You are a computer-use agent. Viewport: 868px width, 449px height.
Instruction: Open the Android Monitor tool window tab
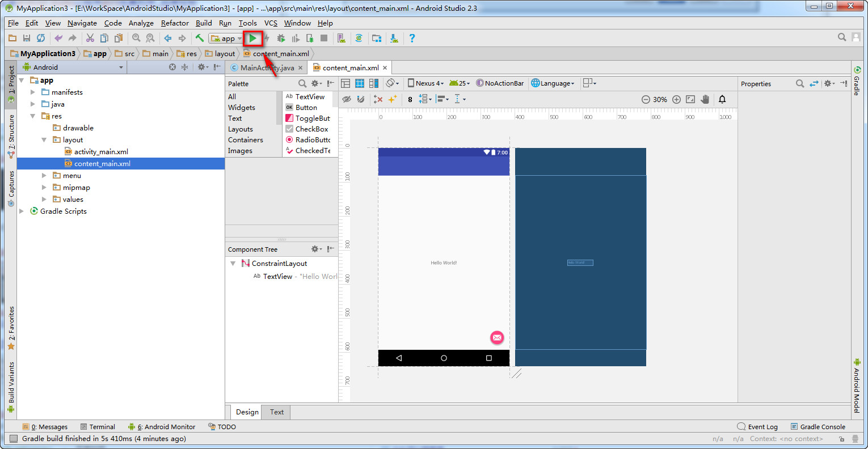click(x=162, y=427)
